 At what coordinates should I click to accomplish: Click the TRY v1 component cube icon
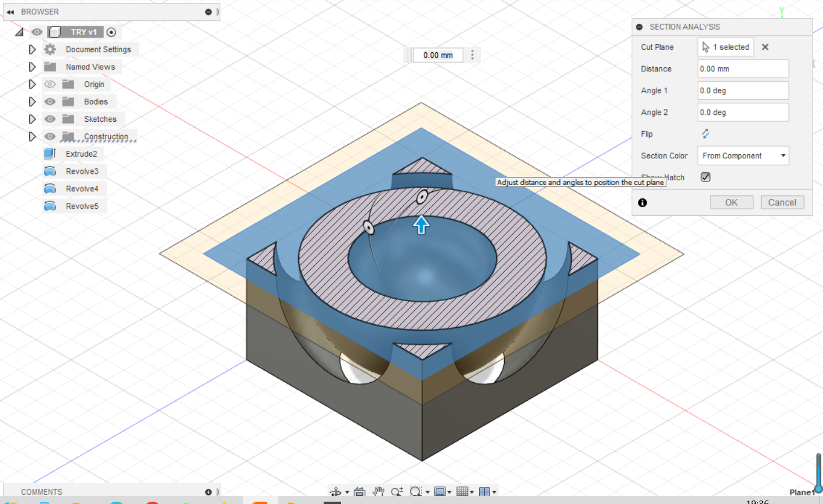55,32
